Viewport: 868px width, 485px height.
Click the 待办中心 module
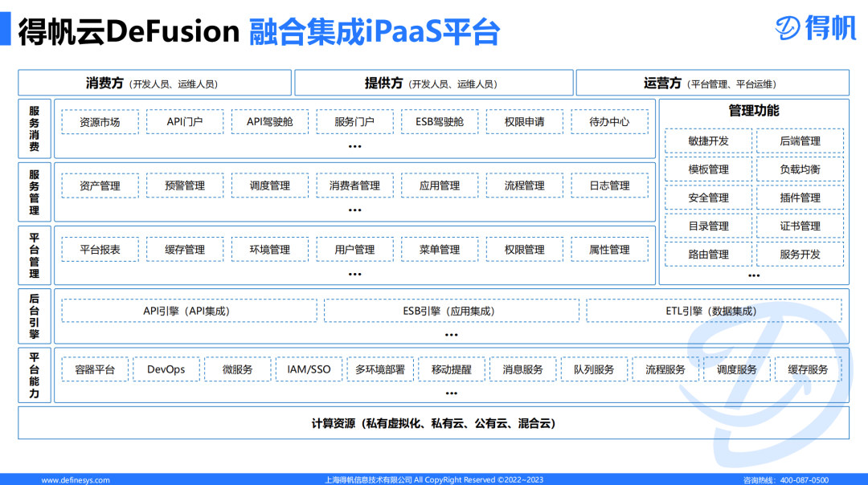610,121
